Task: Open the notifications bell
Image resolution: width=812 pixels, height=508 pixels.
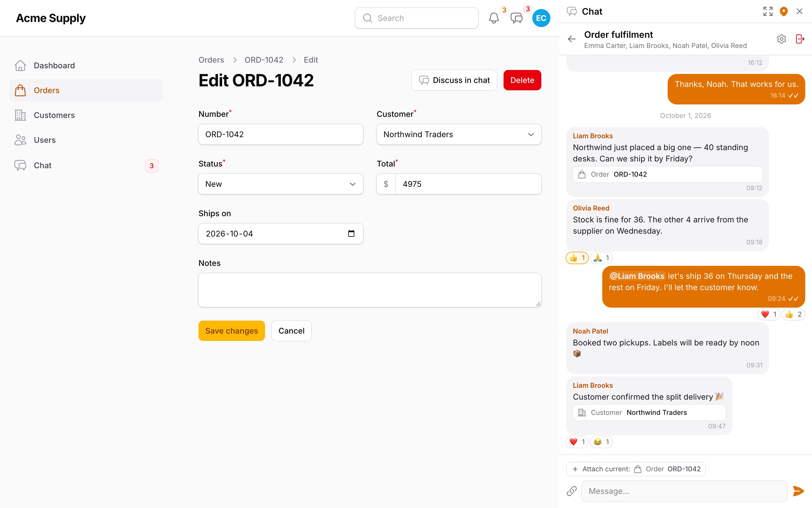Action: [x=494, y=18]
